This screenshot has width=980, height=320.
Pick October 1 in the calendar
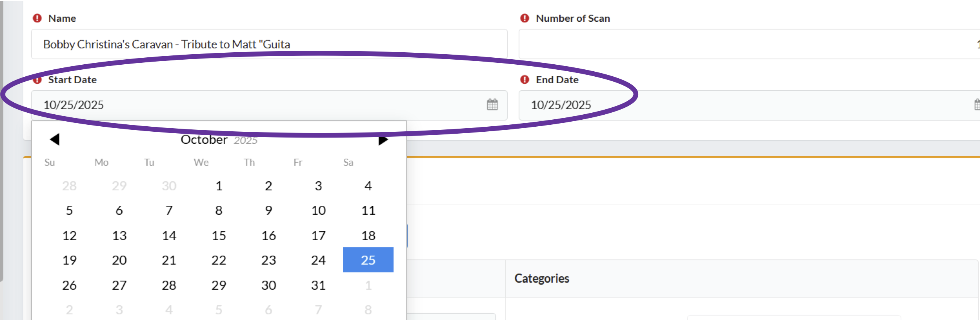(x=219, y=186)
